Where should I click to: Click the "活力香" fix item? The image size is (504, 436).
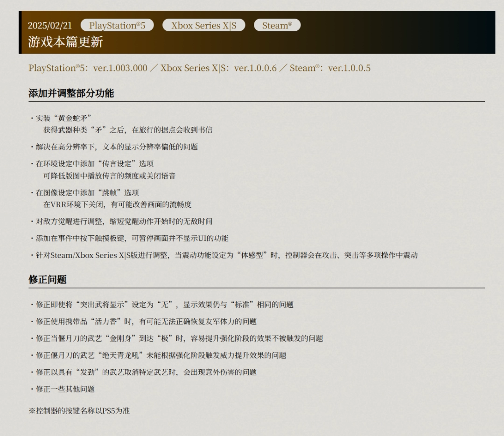146,321
